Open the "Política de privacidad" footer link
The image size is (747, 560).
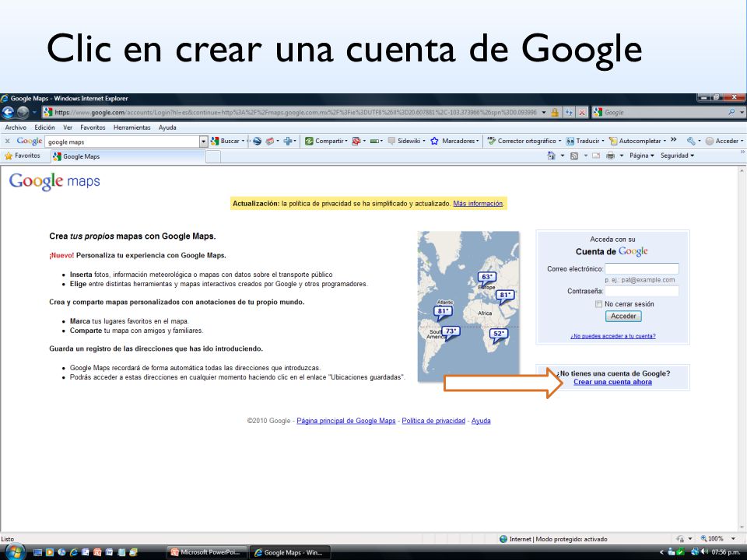tap(433, 421)
